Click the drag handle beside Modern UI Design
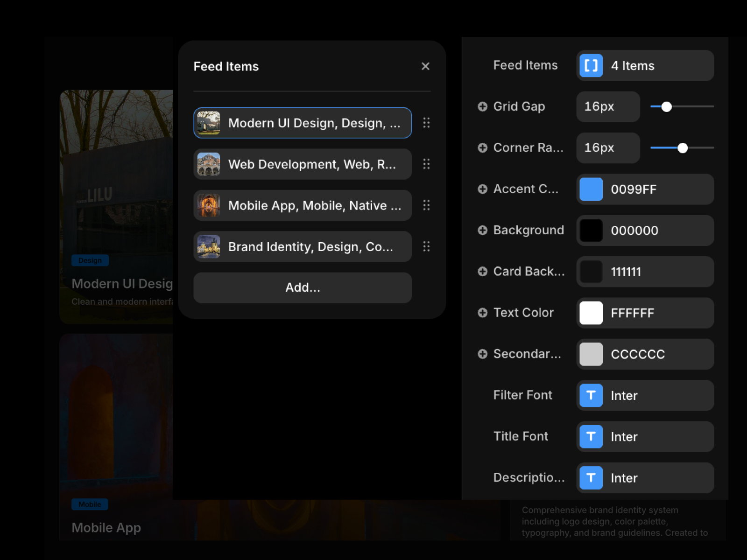 [x=426, y=123]
